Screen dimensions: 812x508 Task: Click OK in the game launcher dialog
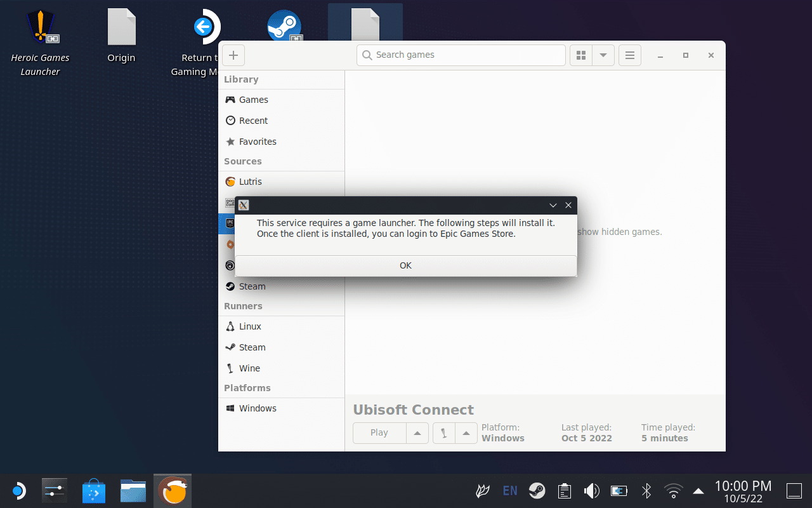click(406, 265)
